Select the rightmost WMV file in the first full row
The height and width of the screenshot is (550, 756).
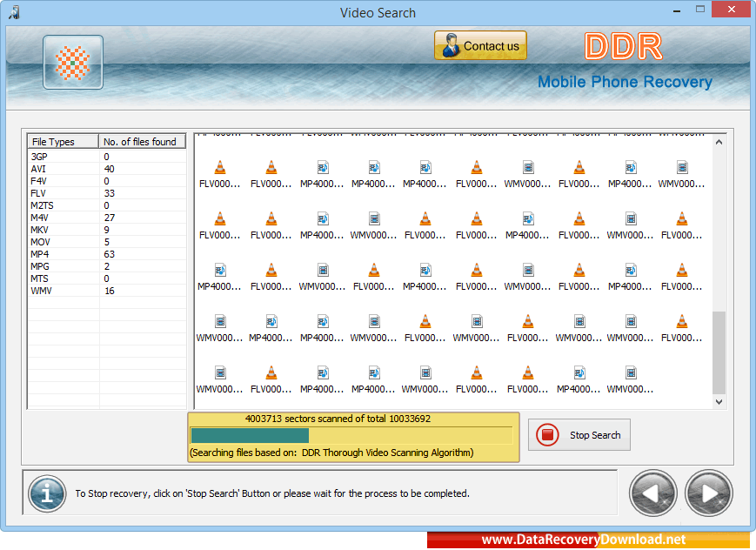[x=682, y=174]
